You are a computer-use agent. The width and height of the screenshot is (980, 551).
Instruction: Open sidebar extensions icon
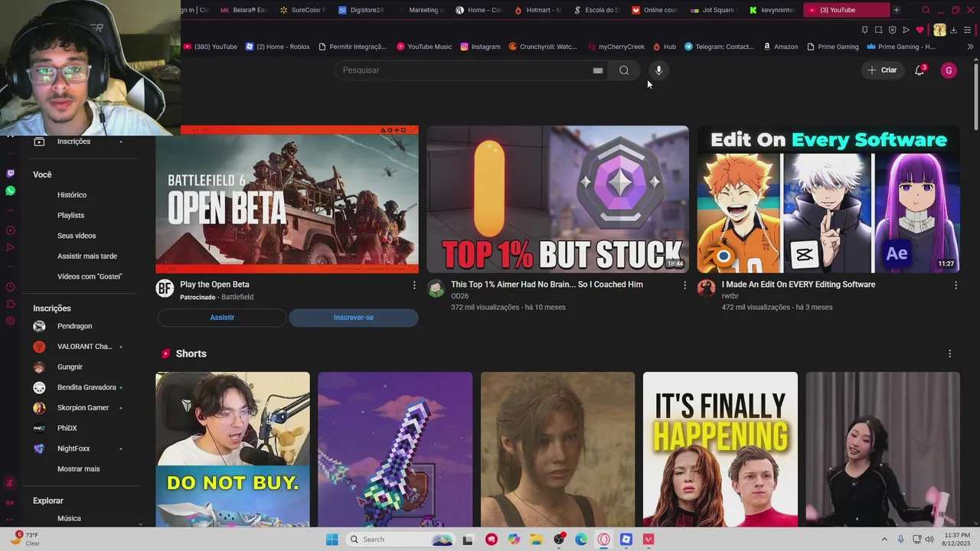(10, 304)
